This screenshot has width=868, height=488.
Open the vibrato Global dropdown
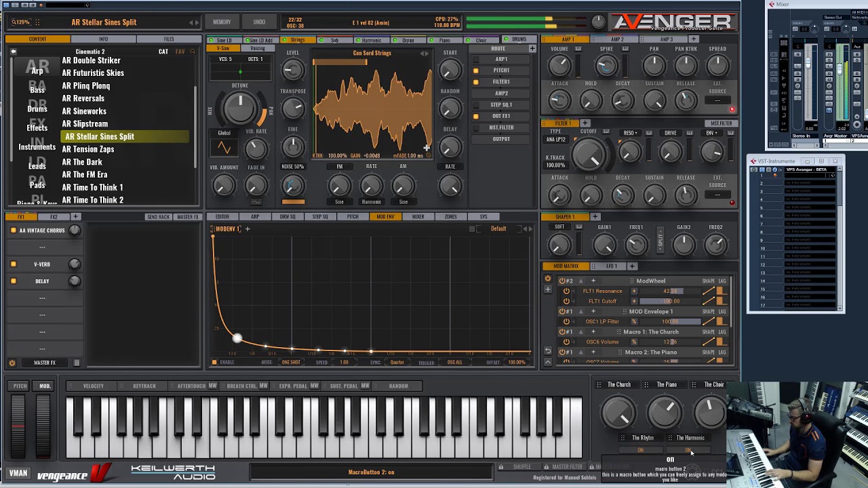coord(224,133)
